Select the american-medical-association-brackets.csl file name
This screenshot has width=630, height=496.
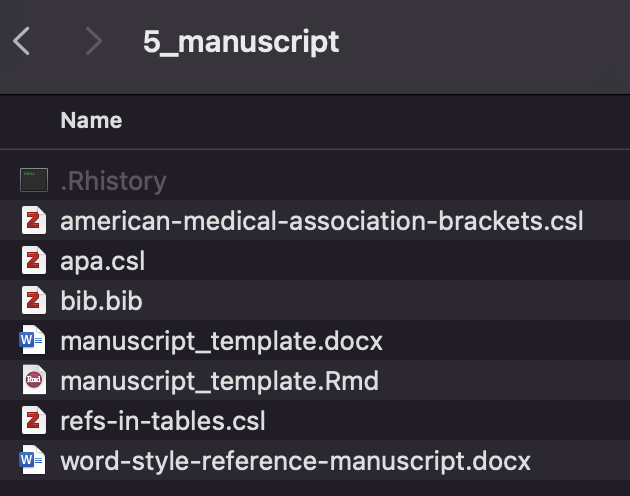pyautogui.click(x=321, y=221)
